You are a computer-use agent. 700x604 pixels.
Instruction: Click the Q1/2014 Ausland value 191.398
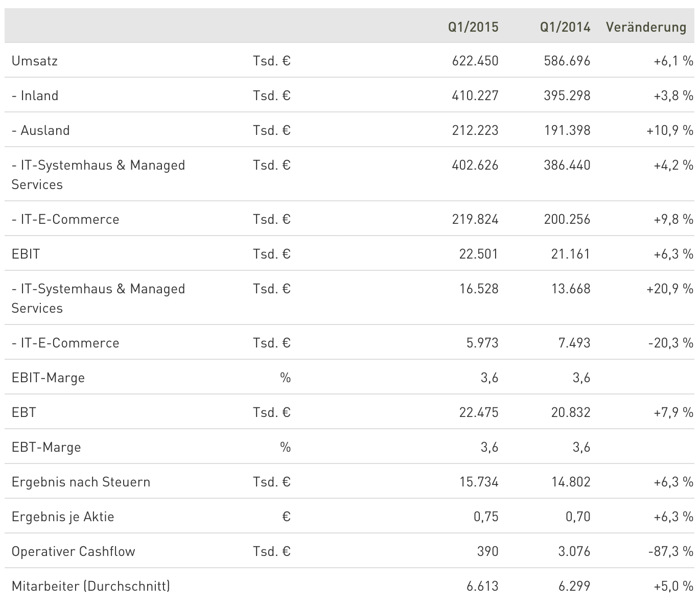pyautogui.click(x=567, y=131)
